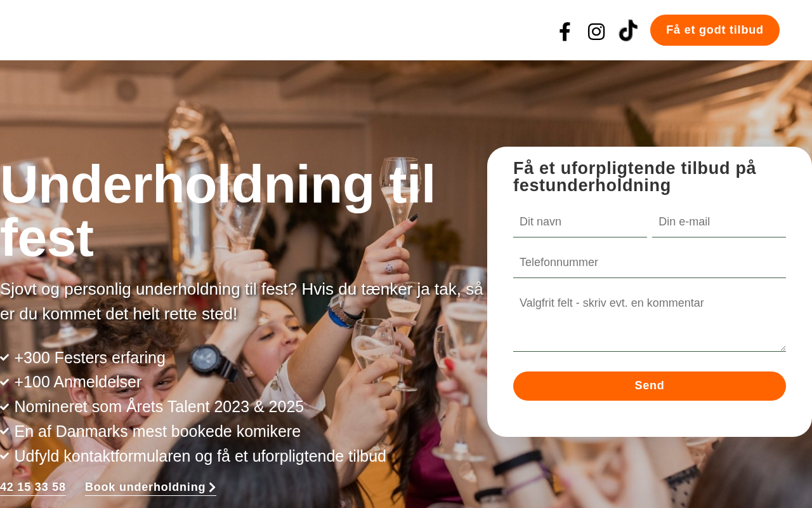Click into the 'Valgfrit felt' comment textarea
The image size is (812, 508).
[x=650, y=320]
